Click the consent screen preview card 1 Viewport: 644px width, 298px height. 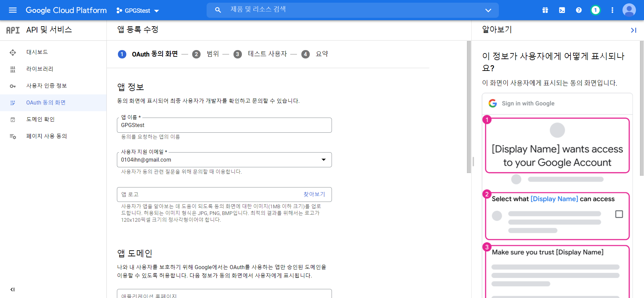(x=557, y=145)
